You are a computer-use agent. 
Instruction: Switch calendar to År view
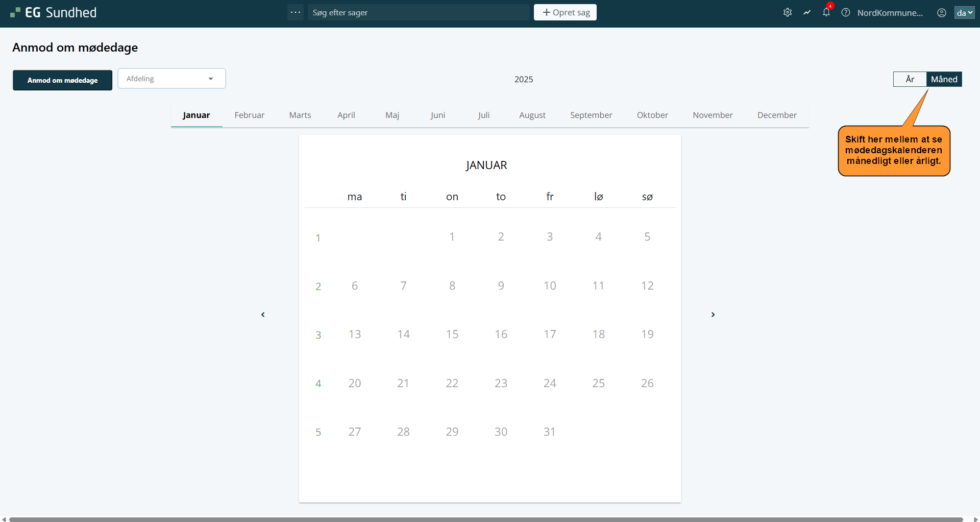pos(910,79)
